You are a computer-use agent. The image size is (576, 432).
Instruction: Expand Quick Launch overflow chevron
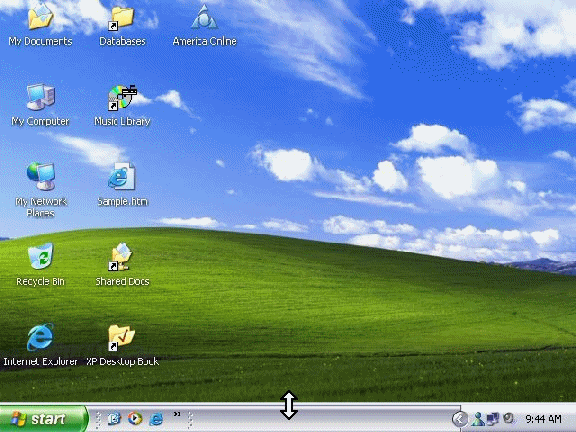(x=177, y=414)
